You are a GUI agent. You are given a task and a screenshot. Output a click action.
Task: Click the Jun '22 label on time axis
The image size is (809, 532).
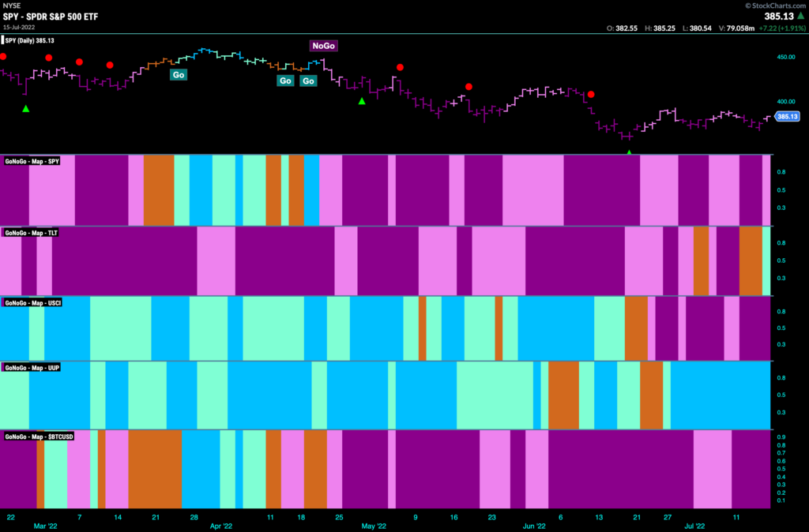pos(534,526)
